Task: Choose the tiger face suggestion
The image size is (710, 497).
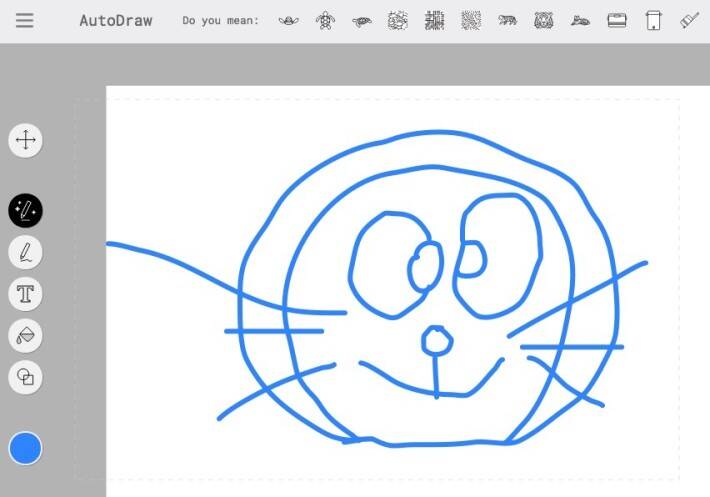Action: pos(544,20)
